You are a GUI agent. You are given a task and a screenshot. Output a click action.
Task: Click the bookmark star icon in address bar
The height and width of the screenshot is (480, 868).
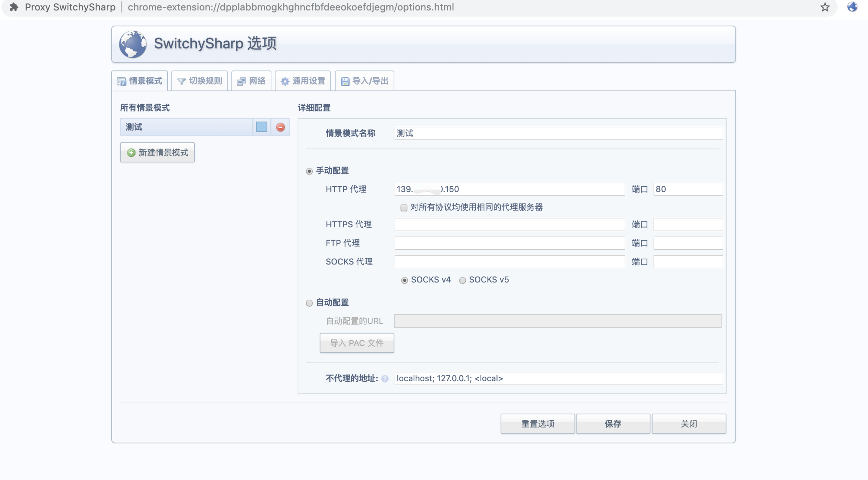coord(825,7)
